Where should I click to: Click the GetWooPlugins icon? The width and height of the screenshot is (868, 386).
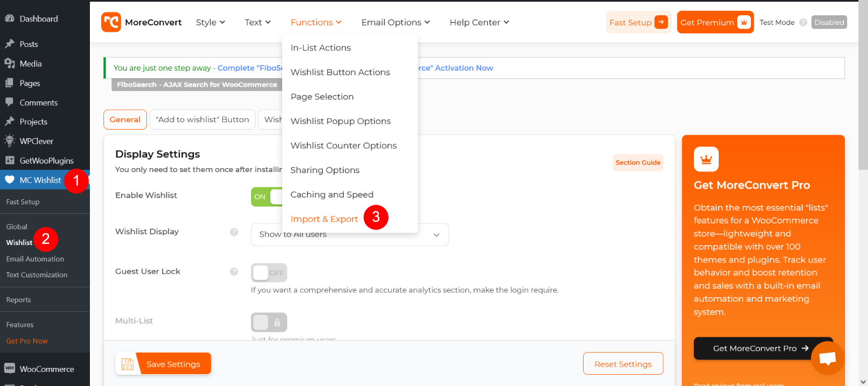click(x=9, y=160)
